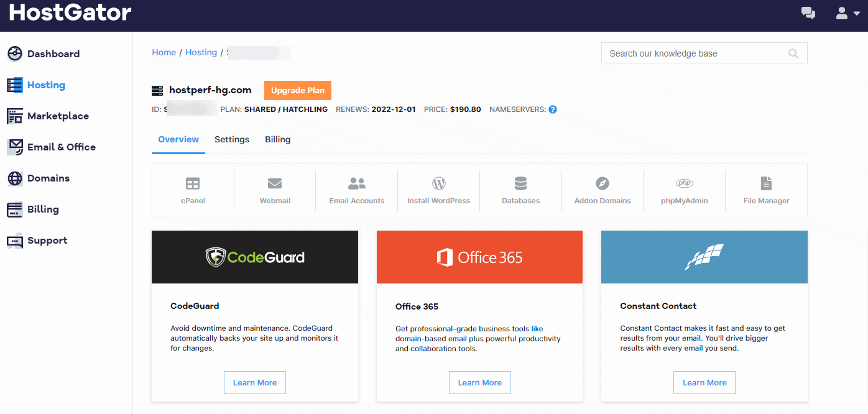Screen dimensions: 868x414
Task: Click the hostperf-hg.com domain name
Action: point(210,90)
